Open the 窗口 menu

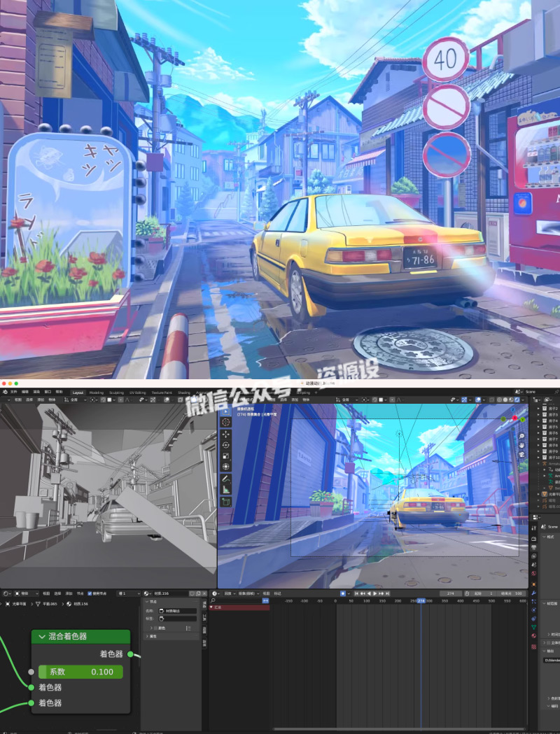click(48, 392)
